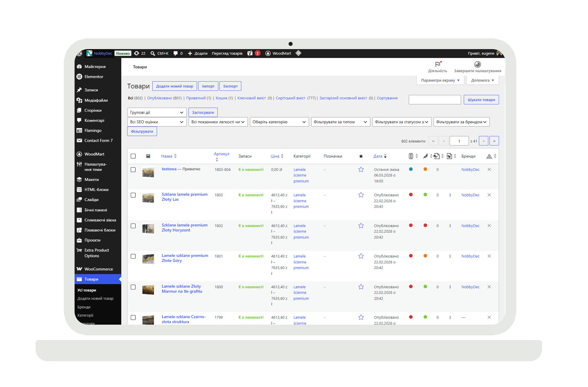Expand the Допомога help panel
This screenshot has width=588, height=387.
[x=483, y=80]
